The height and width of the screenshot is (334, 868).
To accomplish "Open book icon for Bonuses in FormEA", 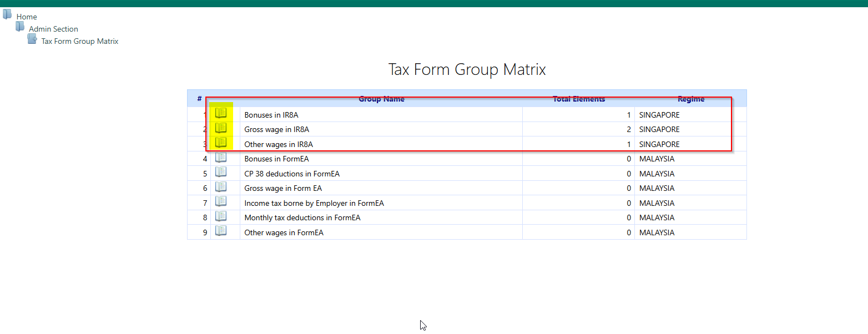I will tap(221, 158).
